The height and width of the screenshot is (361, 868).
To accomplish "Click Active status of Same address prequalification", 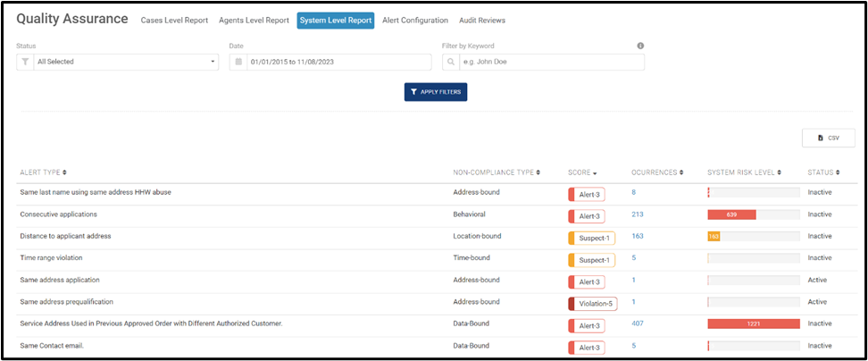I will [817, 302].
